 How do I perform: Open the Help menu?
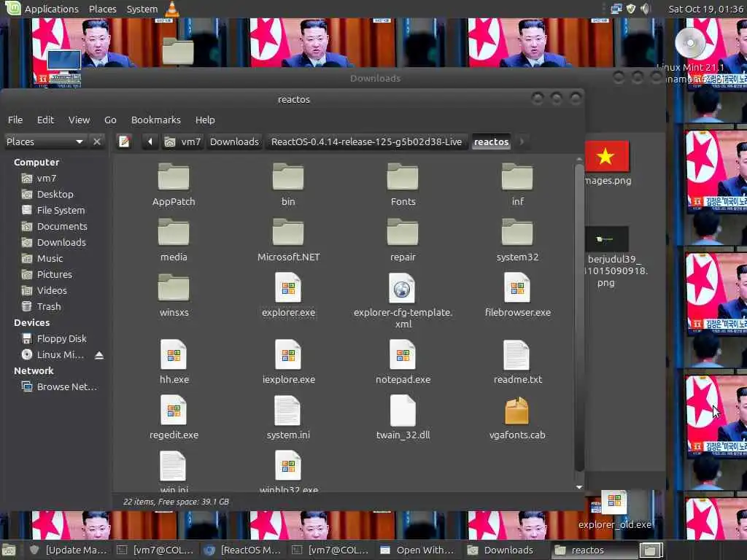(205, 120)
